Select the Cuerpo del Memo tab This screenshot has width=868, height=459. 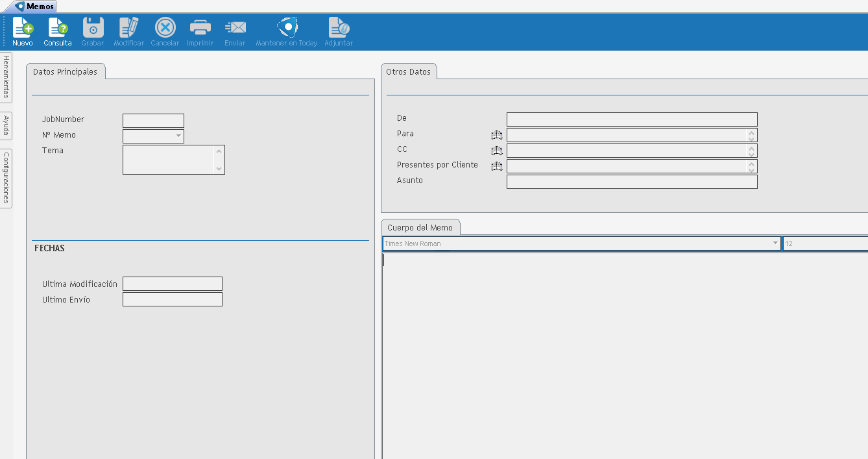420,228
